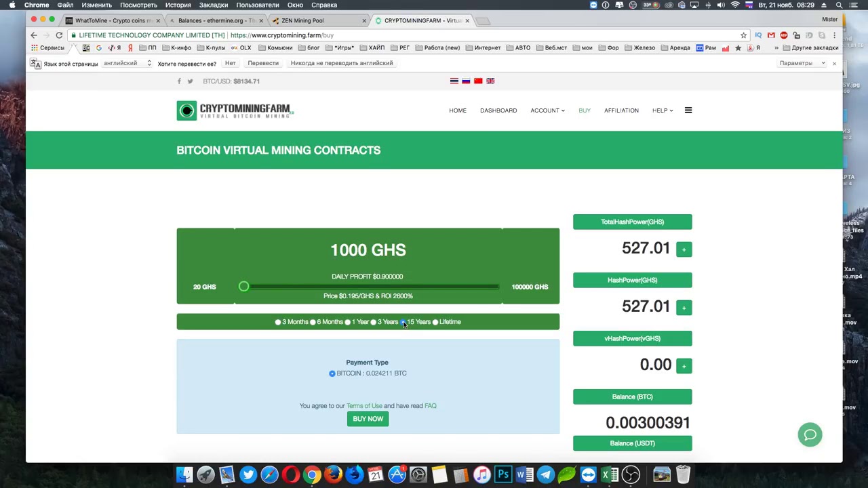Image resolution: width=868 pixels, height=488 pixels.
Task: Open the AFFILIATION nav link
Action: (x=621, y=110)
